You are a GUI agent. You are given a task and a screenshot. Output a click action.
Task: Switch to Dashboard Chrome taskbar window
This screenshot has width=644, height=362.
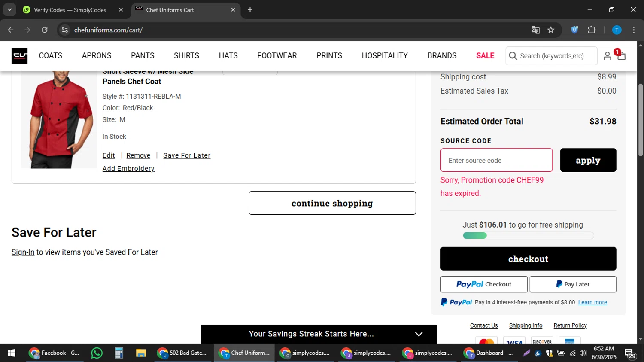click(489, 353)
